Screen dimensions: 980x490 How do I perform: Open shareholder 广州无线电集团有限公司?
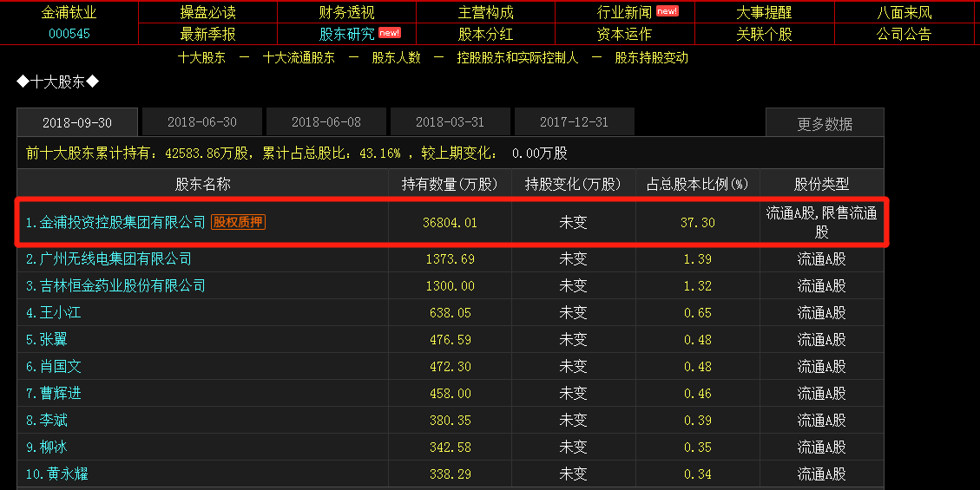115,258
